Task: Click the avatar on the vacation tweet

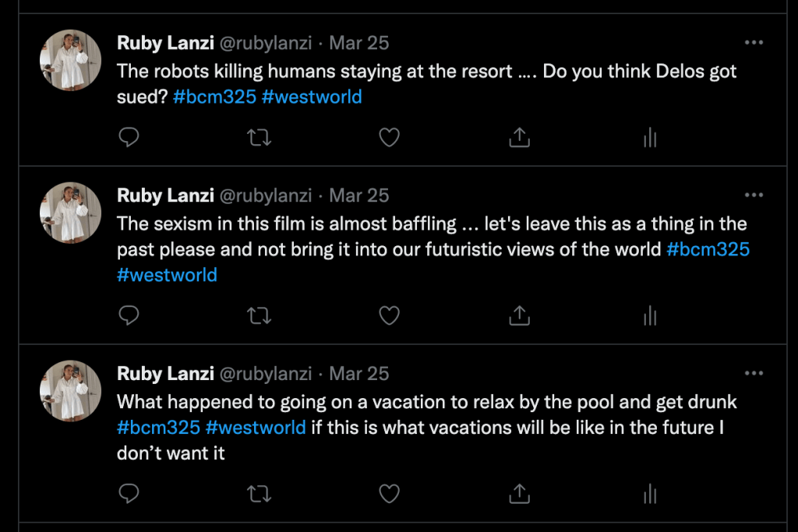Action: coord(71,390)
